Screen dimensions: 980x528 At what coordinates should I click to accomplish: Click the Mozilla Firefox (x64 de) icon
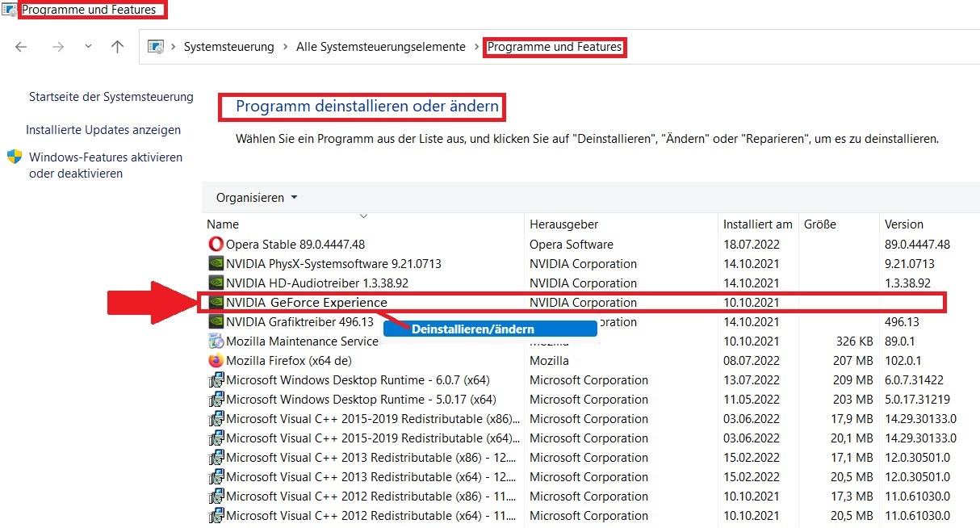coord(216,360)
